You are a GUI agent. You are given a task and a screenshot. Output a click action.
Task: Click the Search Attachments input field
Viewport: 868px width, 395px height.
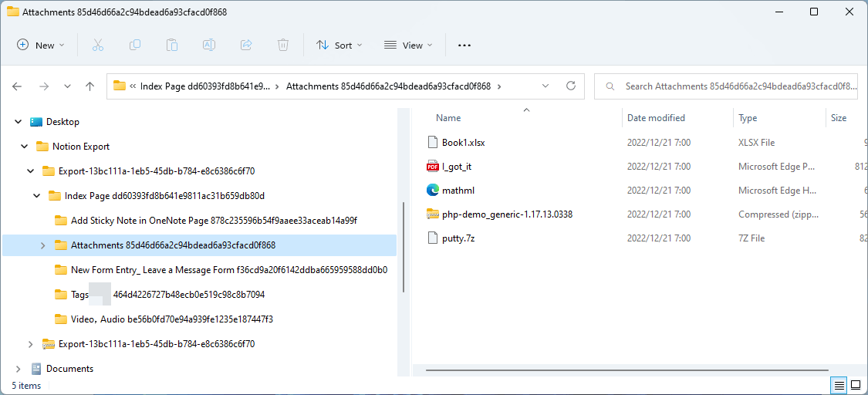[x=726, y=86]
